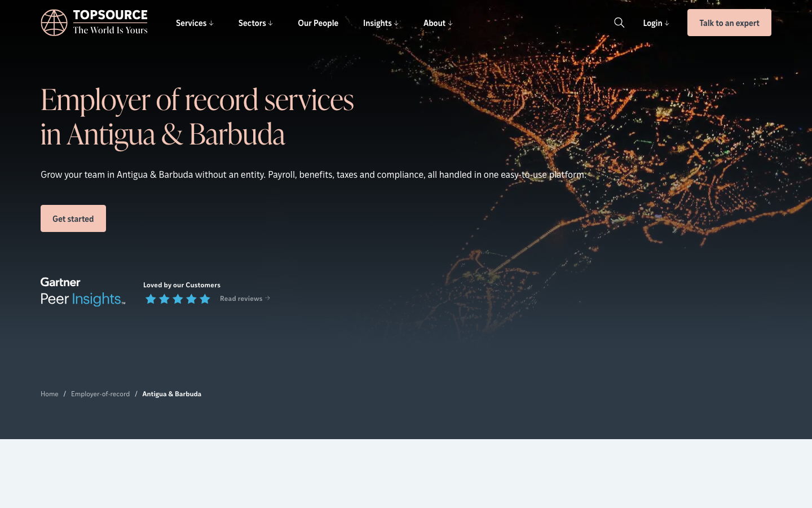The width and height of the screenshot is (812, 508).
Task: Click the Talk to an expert button
Action: (x=729, y=23)
